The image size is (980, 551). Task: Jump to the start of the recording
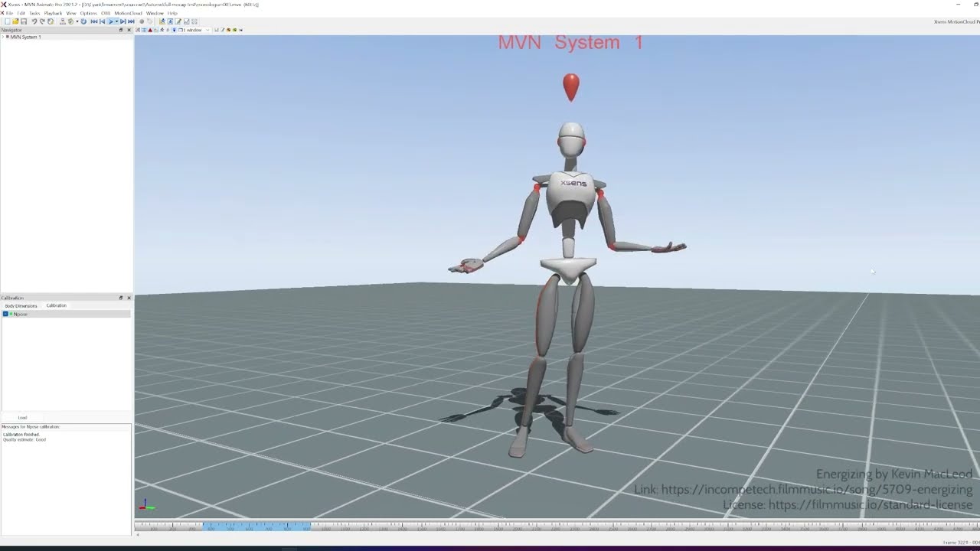[x=94, y=21]
